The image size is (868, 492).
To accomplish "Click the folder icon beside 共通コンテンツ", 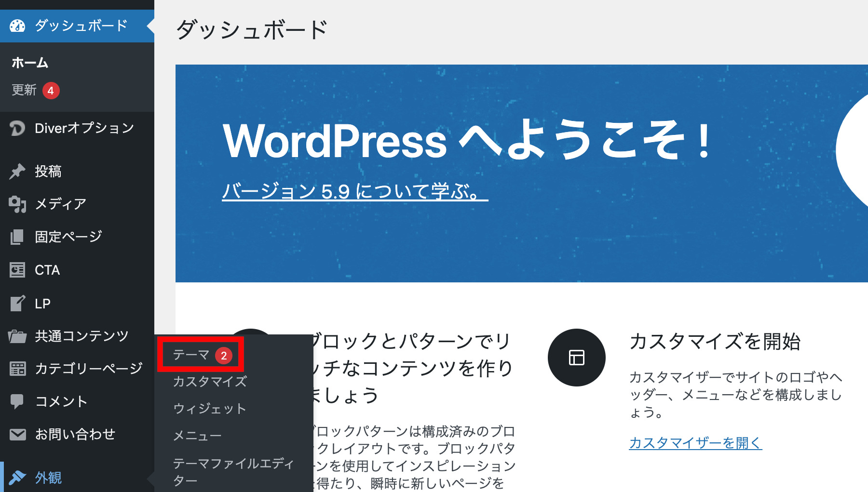I will click(17, 336).
